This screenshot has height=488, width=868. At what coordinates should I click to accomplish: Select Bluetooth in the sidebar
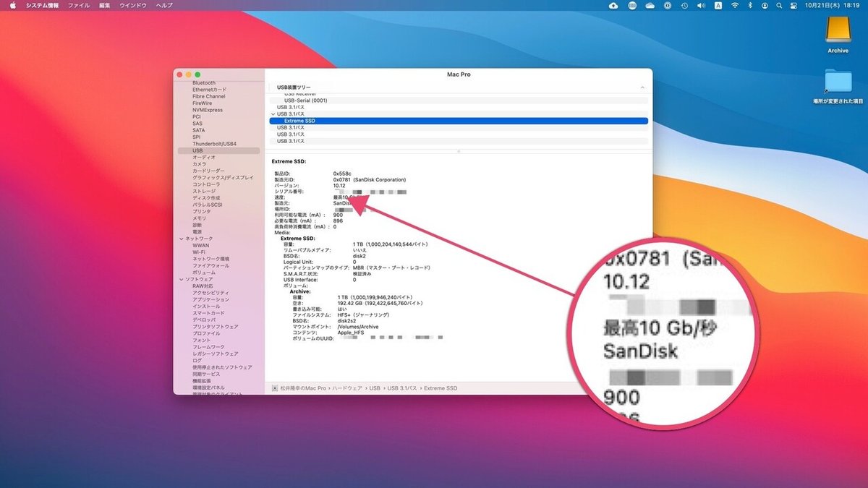click(x=204, y=83)
